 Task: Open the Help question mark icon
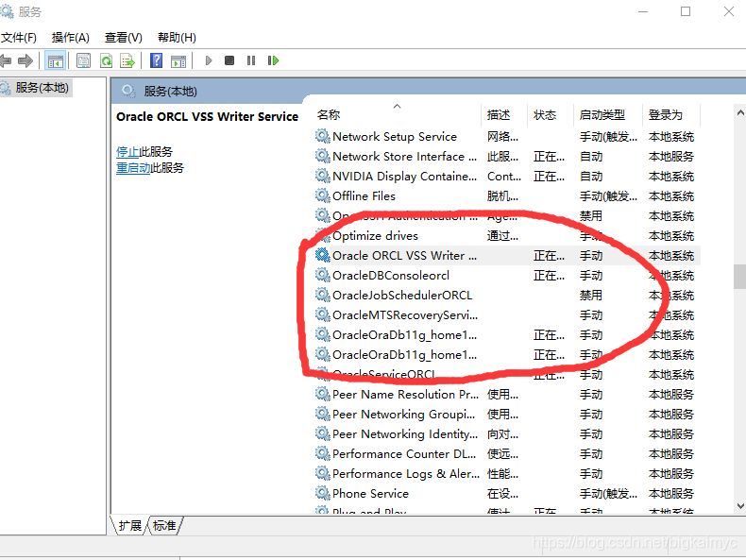(x=156, y=60)
